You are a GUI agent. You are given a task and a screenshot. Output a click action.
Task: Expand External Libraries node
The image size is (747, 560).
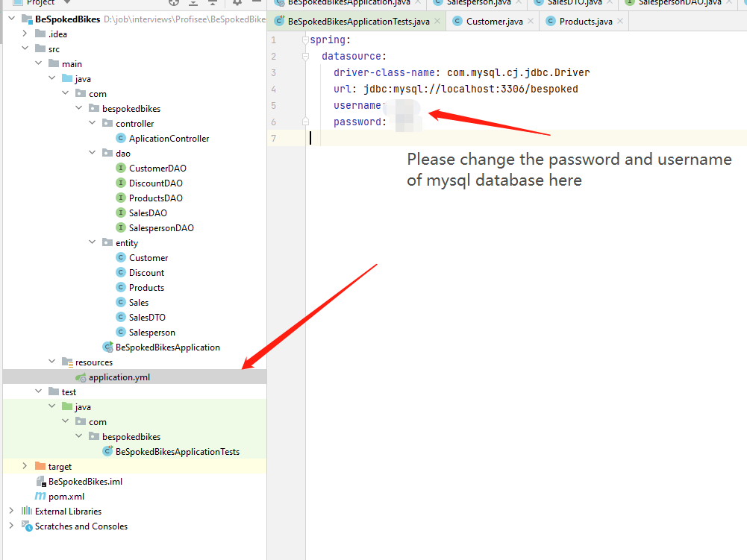11,511
